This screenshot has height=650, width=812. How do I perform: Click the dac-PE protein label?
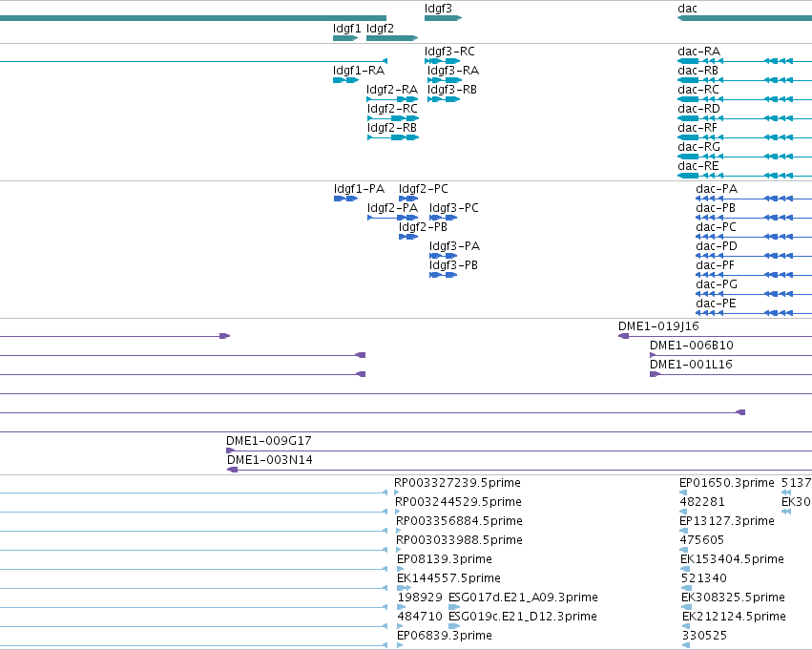(716, 304)
